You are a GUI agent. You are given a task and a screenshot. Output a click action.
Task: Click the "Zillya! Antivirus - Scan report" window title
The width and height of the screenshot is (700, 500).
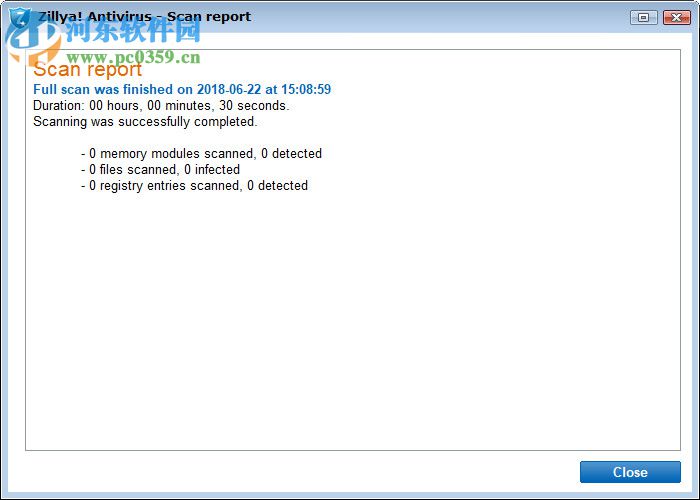coord(145,17)
